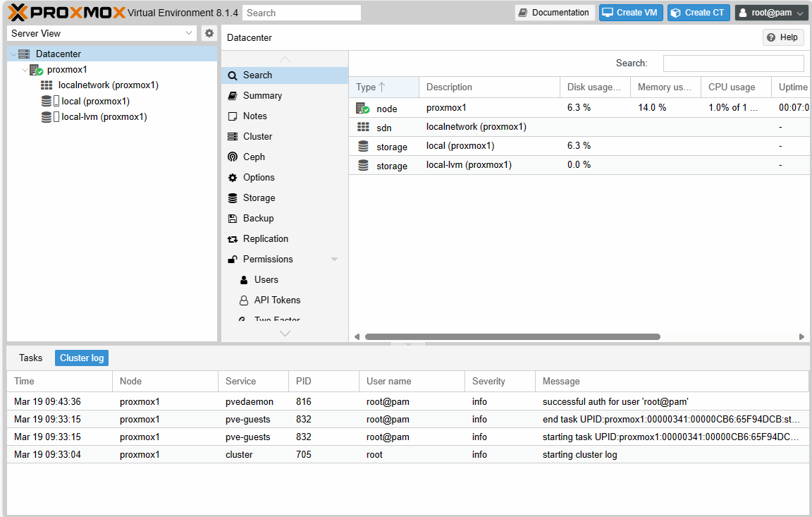This screenshot has width=812, height=517.
Task: Open the Cluster configuration icon
Action: coord(233,136)
